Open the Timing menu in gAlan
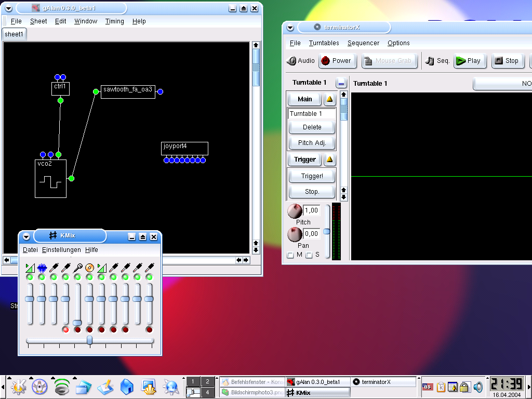Screen dimensions: 532x399 coord(114,21)
